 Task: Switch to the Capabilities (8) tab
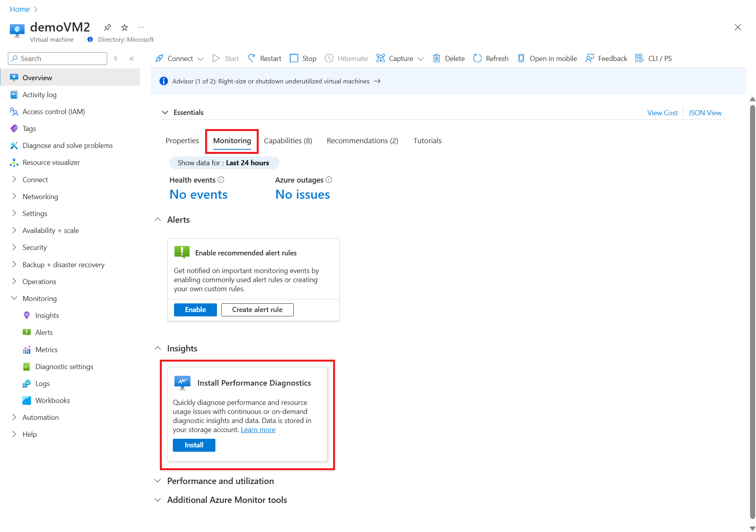[x=288, y=140]
